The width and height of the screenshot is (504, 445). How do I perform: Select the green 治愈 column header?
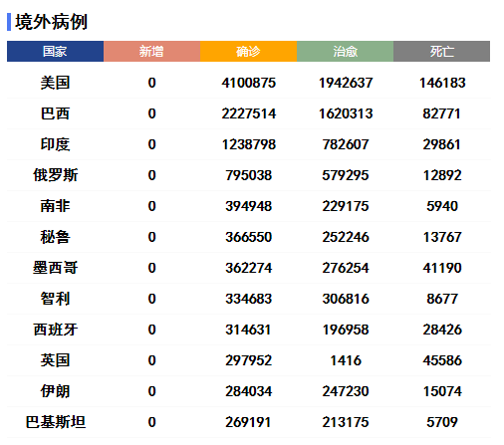(345, 52)
